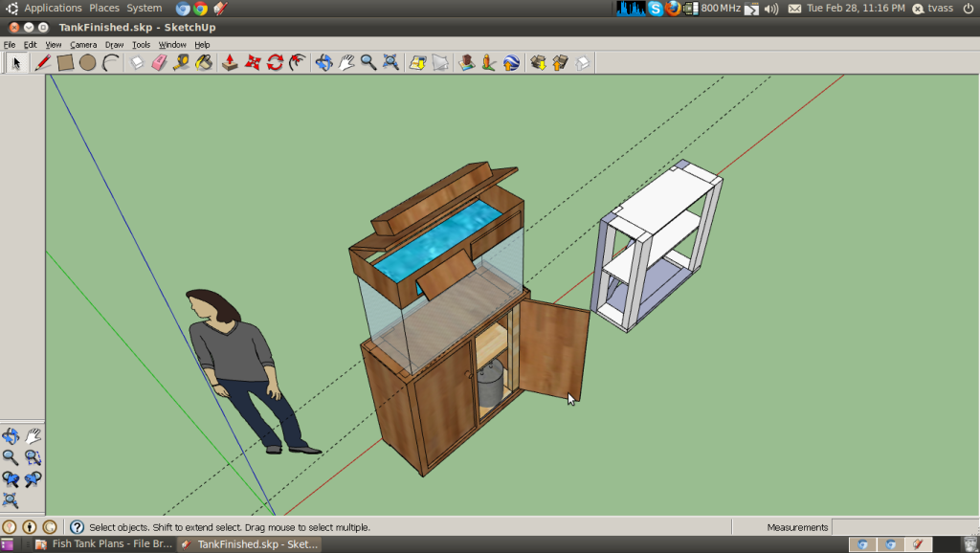Open the File menu
The height and width of the screenshot is (553, 980).
pyautogui.click(x=10, y=45)
